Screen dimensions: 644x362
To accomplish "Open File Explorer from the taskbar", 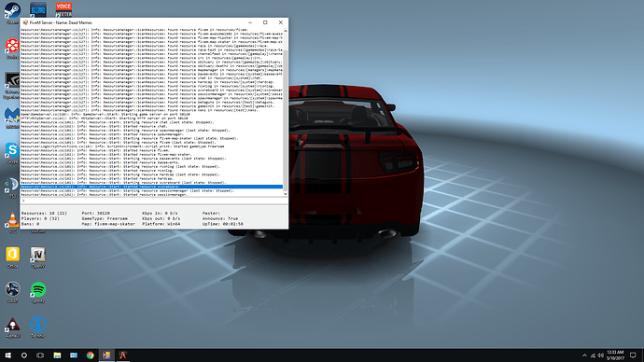I will pos(57,355).
